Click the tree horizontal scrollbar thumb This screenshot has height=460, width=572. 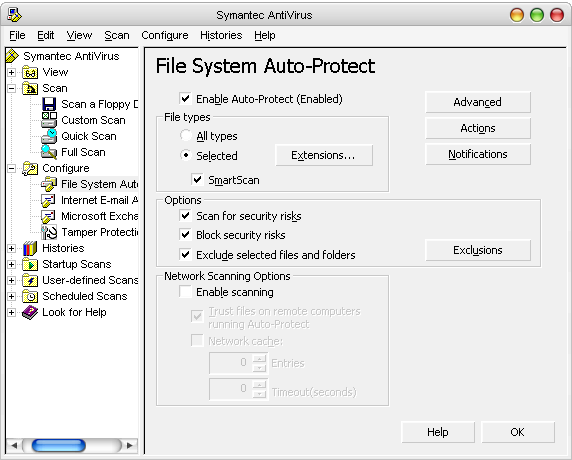pyautogui.click(x=59, y=445)
